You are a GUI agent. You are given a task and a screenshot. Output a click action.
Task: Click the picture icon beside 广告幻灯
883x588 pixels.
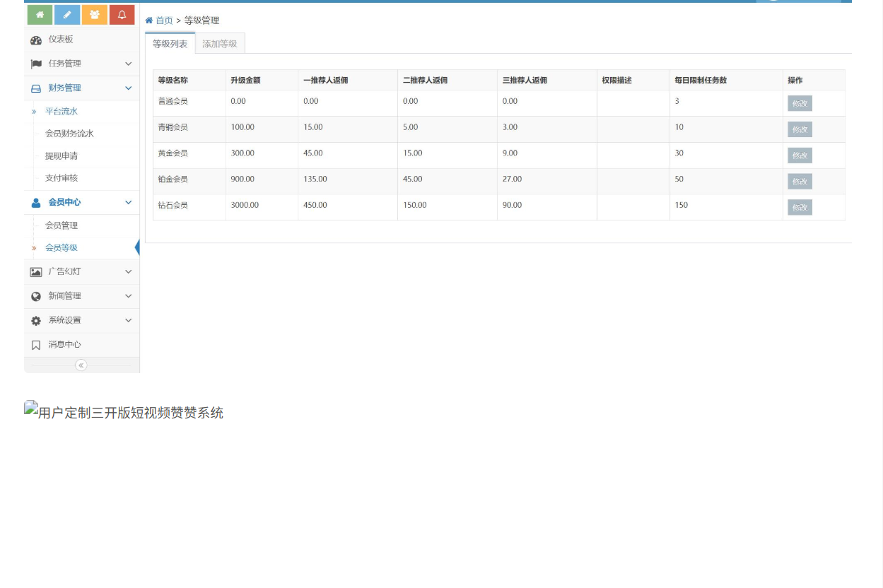tap(36, 272)
